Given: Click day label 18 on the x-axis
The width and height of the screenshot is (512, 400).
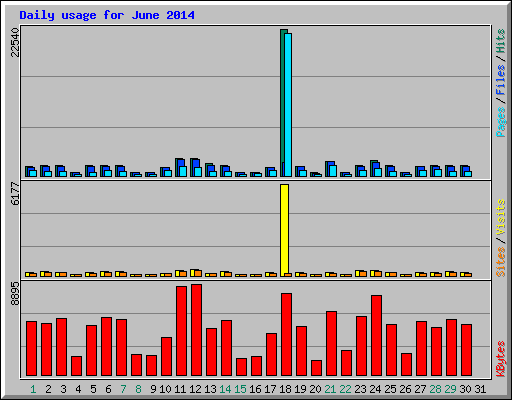Looking at the screenshot, I should tap(285, 389).
